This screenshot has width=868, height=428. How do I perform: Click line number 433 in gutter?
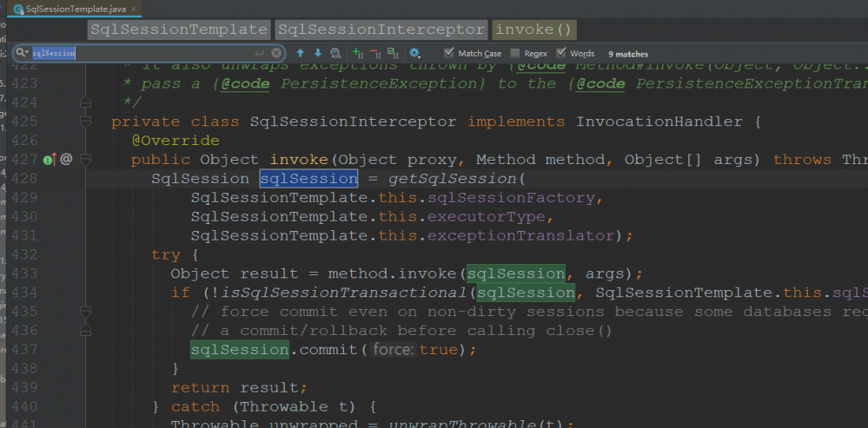23,273
